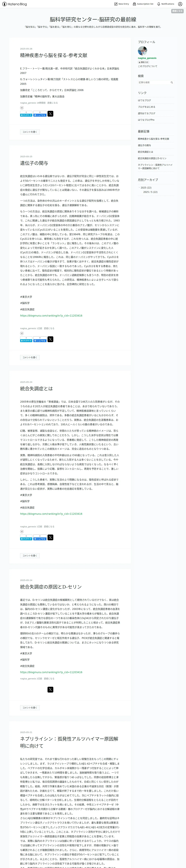Open the はてなブログPro link
The image size is (186, 868).
pos(146,120)
